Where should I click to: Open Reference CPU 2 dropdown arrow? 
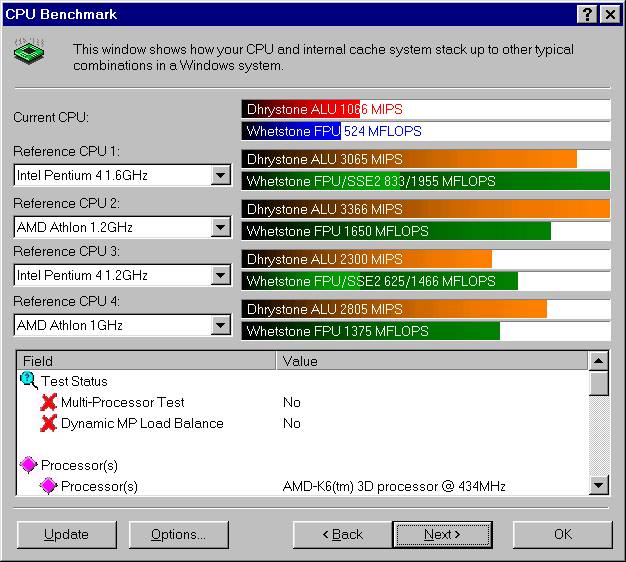click(x=220, y=228)
